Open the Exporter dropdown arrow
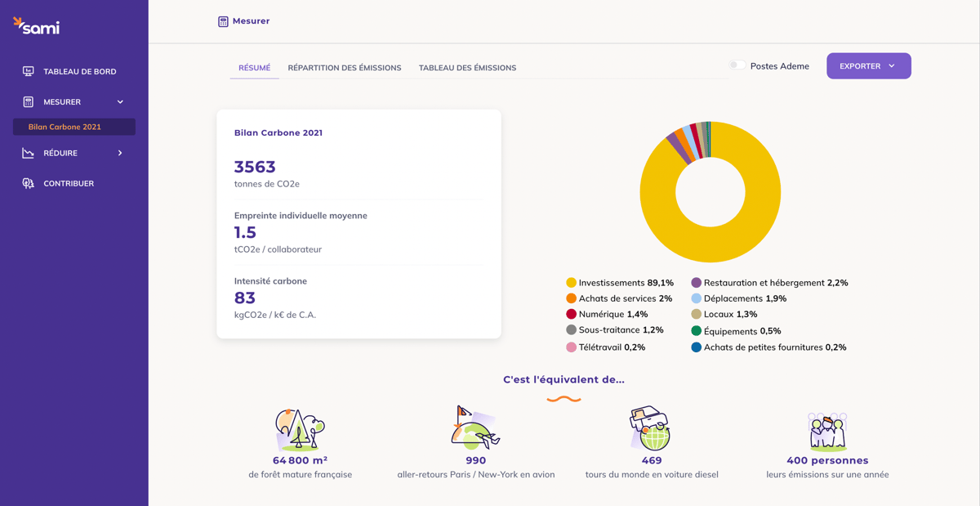980x506 pixels. pos(892,66)
